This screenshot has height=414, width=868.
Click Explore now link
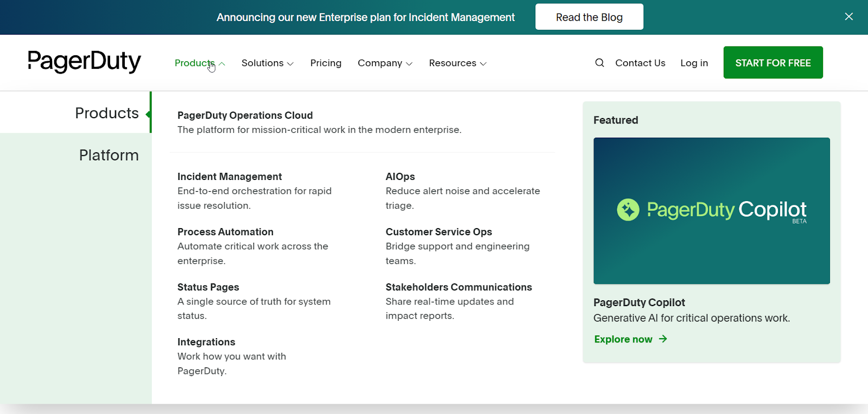pos(623,339)
